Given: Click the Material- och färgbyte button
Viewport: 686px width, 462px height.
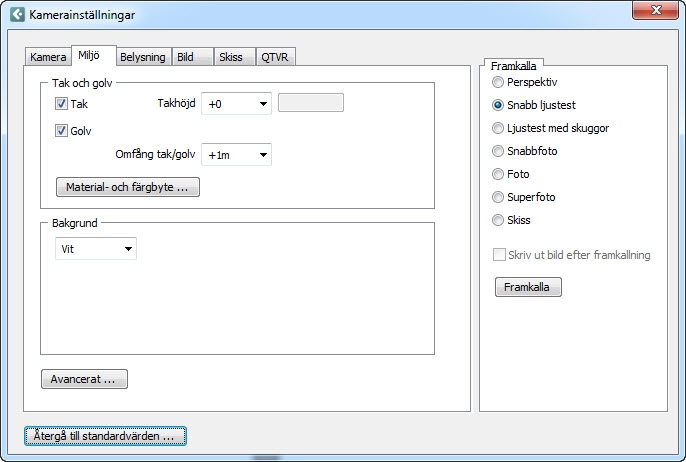Looking at the screenshot, I should coord(127,187).
